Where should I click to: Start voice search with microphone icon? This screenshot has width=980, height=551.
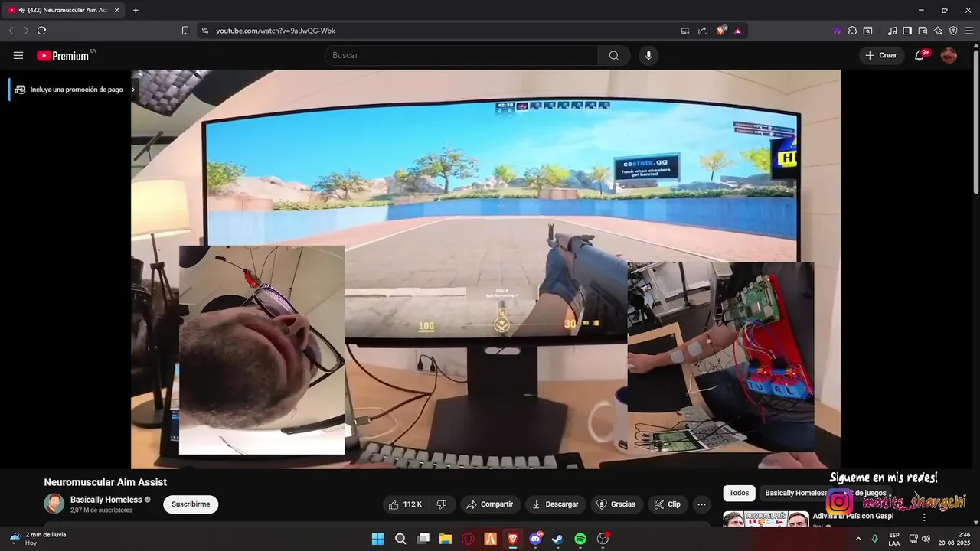[x=648, y=55]
